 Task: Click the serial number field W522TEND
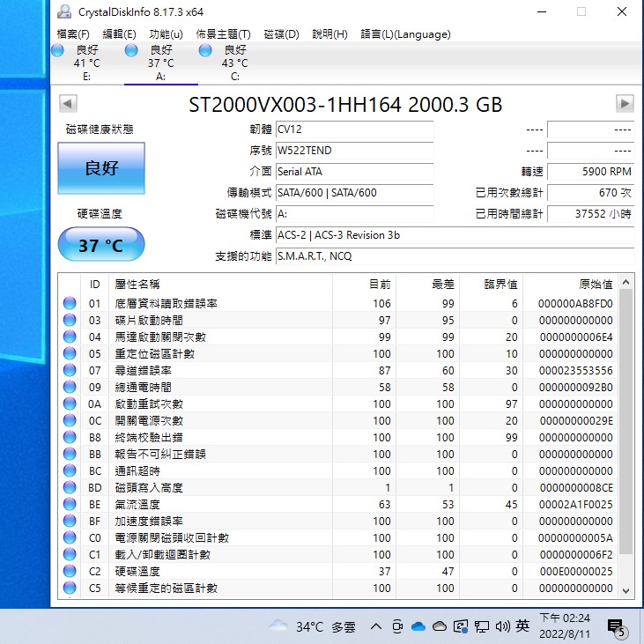point(353,150)
